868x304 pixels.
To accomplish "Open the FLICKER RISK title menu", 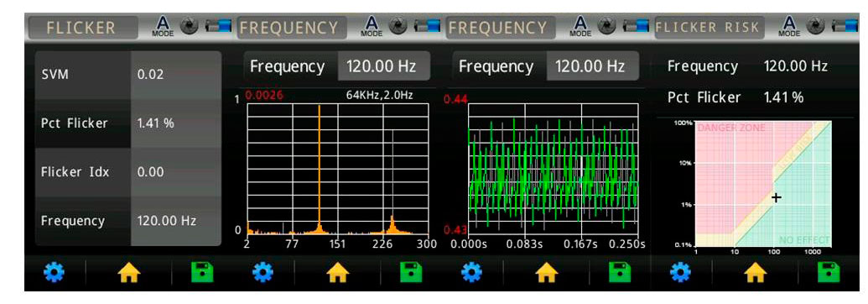I will [709, 28].
